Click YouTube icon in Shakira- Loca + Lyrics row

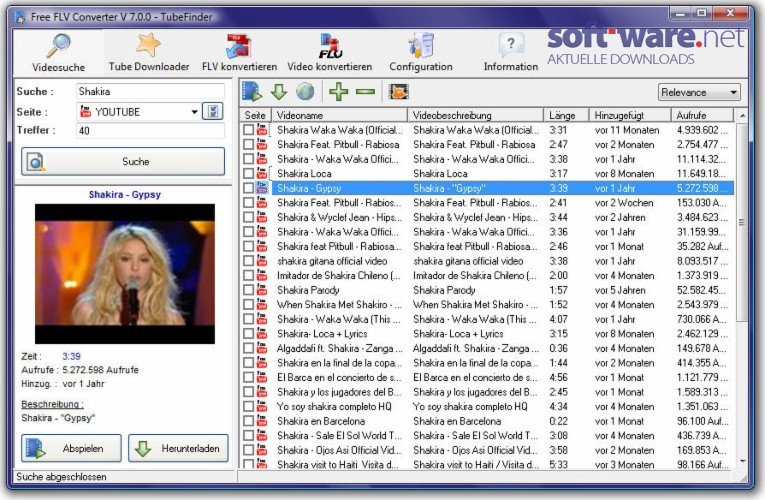(262, 334)
